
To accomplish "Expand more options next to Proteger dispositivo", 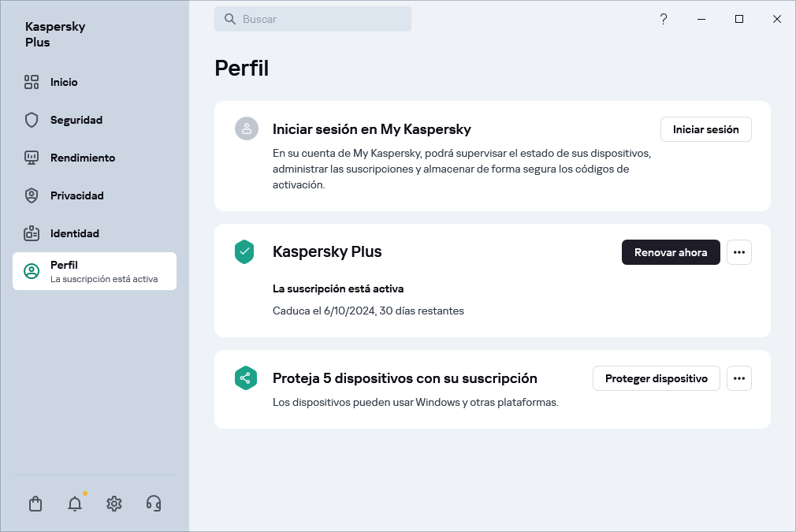I will click(x=738, y=378).
